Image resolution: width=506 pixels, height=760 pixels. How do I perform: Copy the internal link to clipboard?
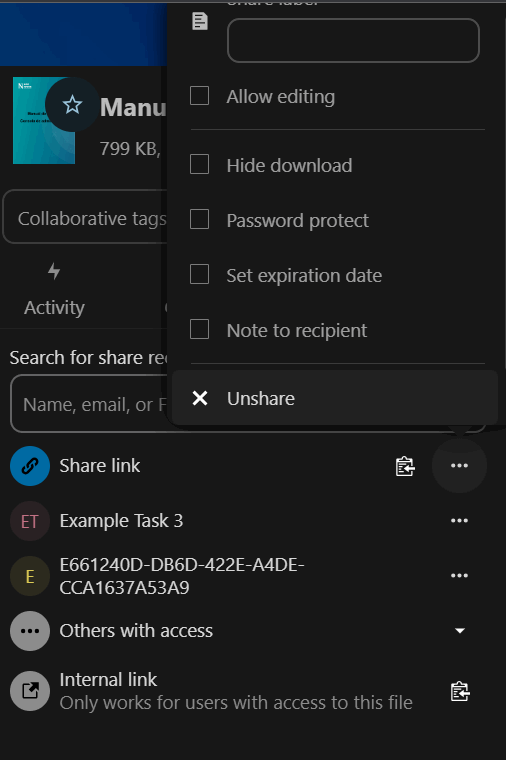tap(459, 692)
